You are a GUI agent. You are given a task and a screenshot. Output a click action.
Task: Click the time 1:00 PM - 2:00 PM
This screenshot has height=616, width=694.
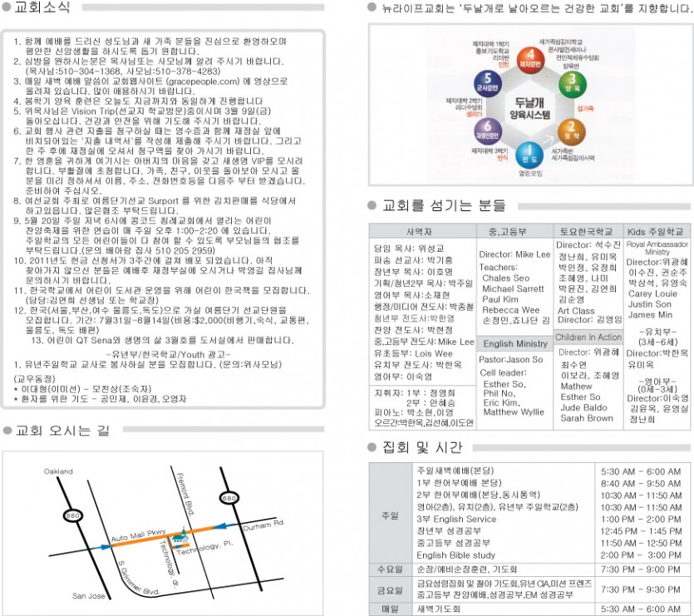coord(641,519)
